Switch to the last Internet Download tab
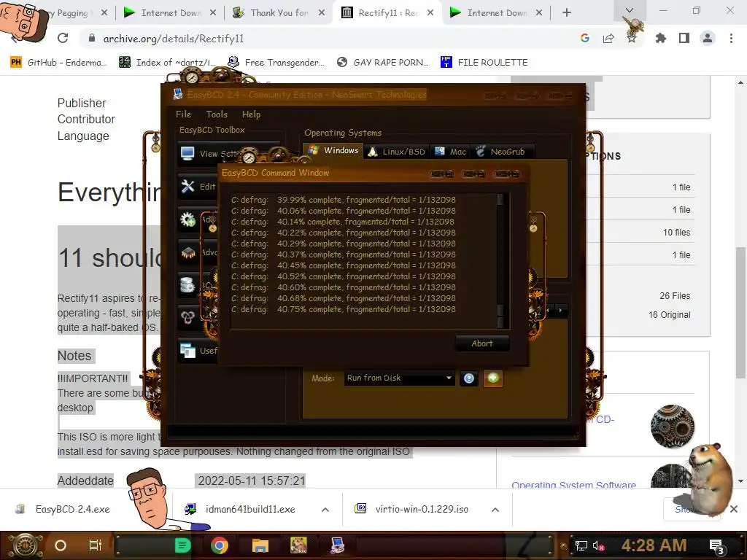747x560 pixels. tap(495, 13)
